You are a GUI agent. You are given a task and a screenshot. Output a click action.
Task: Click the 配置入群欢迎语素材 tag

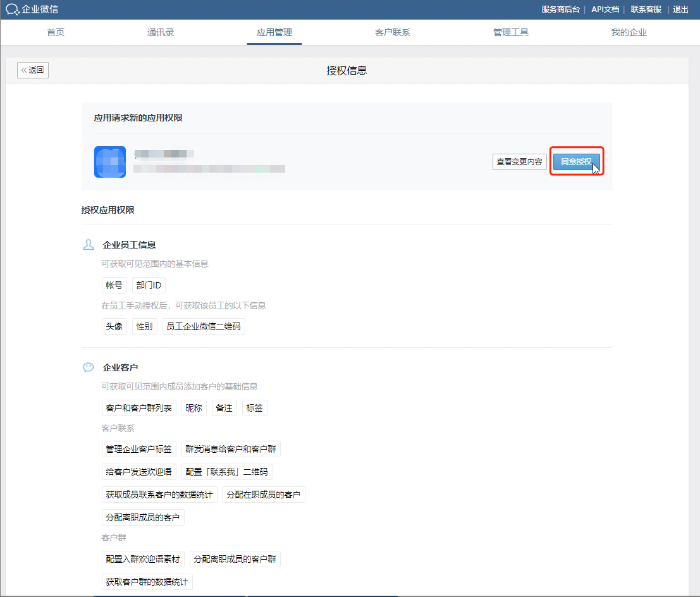(143, 559)
